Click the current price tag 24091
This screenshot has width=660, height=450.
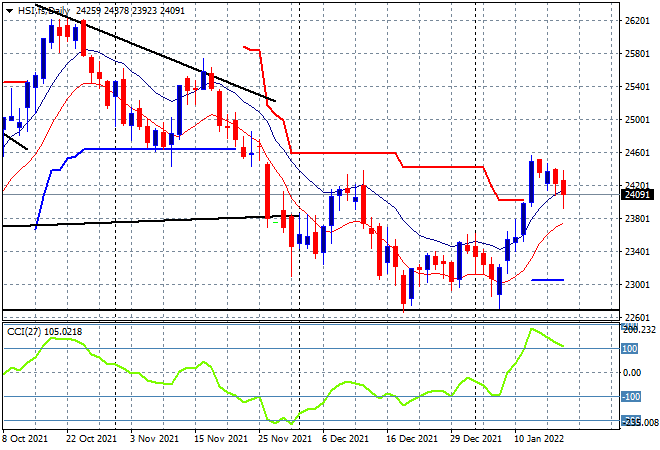tap(637, 194)
